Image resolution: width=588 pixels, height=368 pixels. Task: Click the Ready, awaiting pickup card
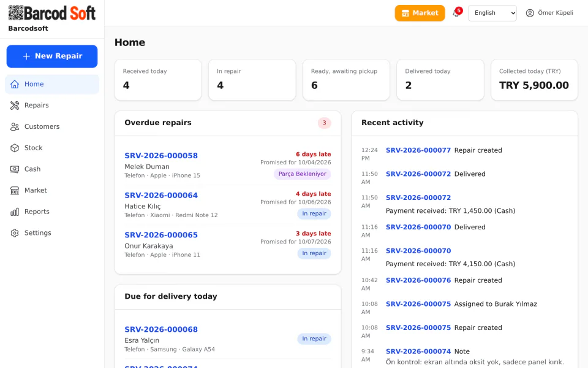345,80
